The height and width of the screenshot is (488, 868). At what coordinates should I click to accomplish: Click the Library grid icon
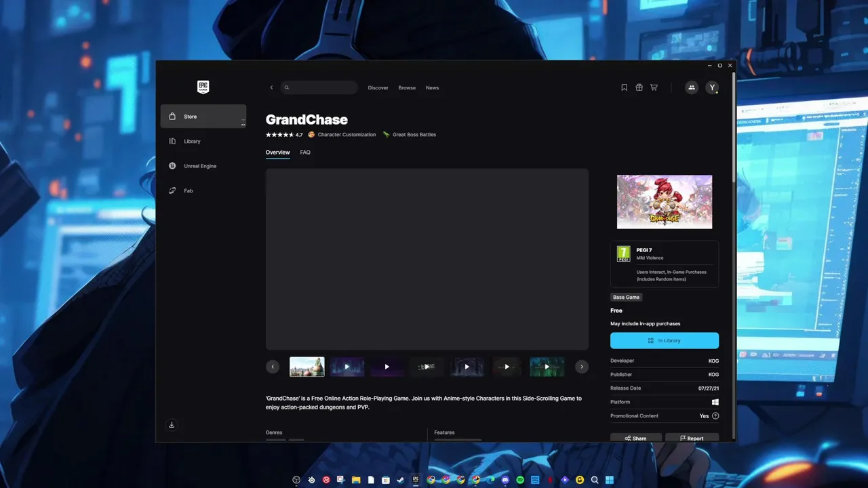[x=172, y=141]
